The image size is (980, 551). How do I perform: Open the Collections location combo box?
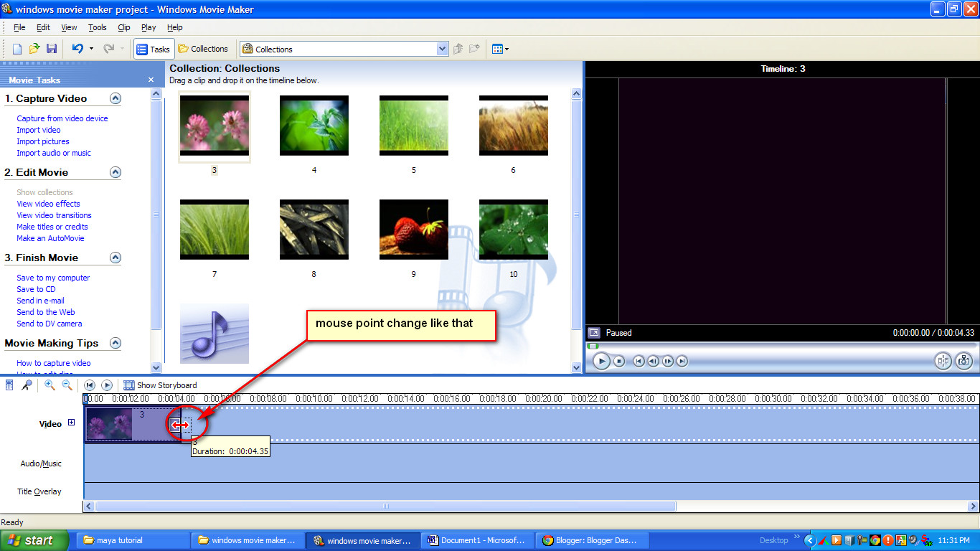[x=344, y=49]
